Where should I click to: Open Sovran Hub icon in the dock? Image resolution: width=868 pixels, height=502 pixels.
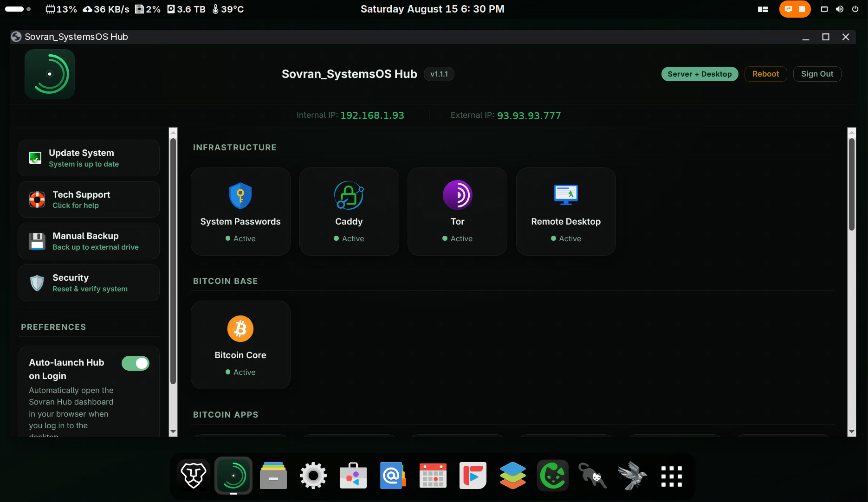[233, 476]
